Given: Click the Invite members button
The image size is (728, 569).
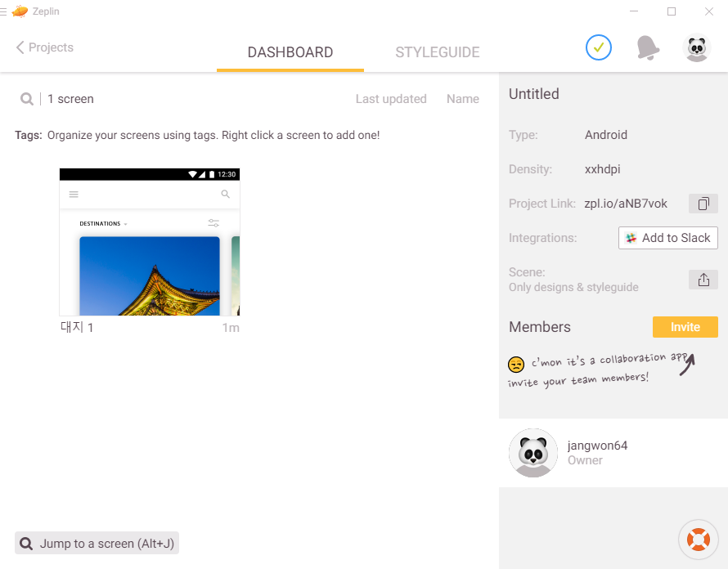Looking at the screenshot, I should click(685, 327).
